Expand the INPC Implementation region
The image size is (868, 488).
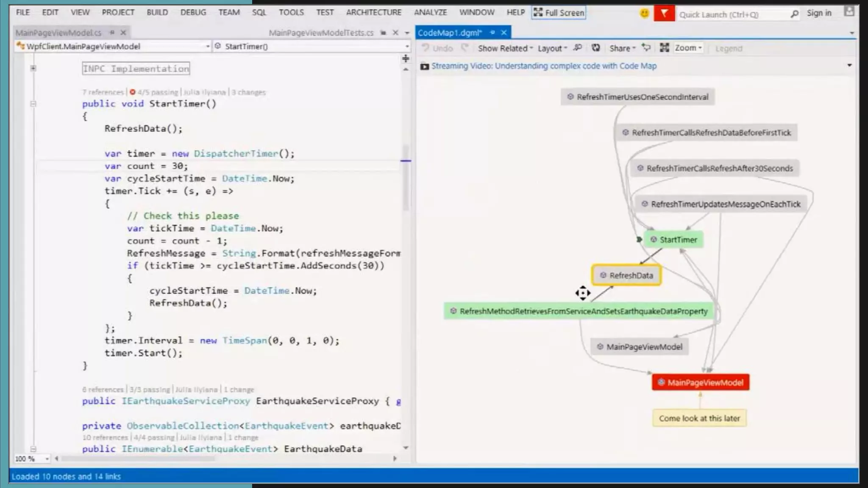pos(33,68)
